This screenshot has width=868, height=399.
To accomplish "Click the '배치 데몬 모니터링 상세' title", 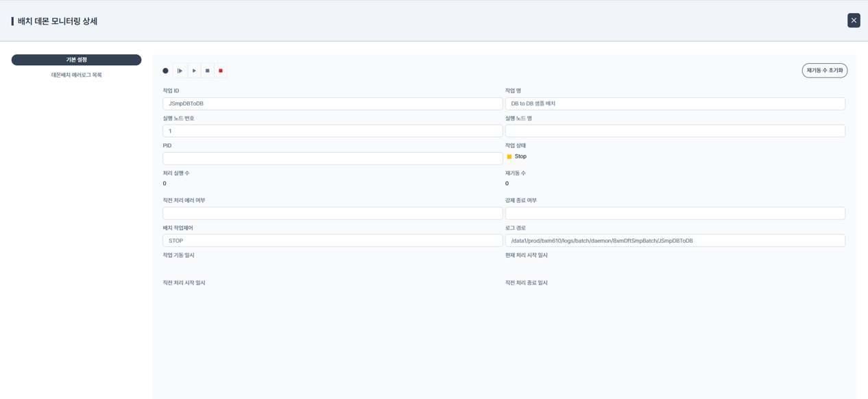I will 58,21.
